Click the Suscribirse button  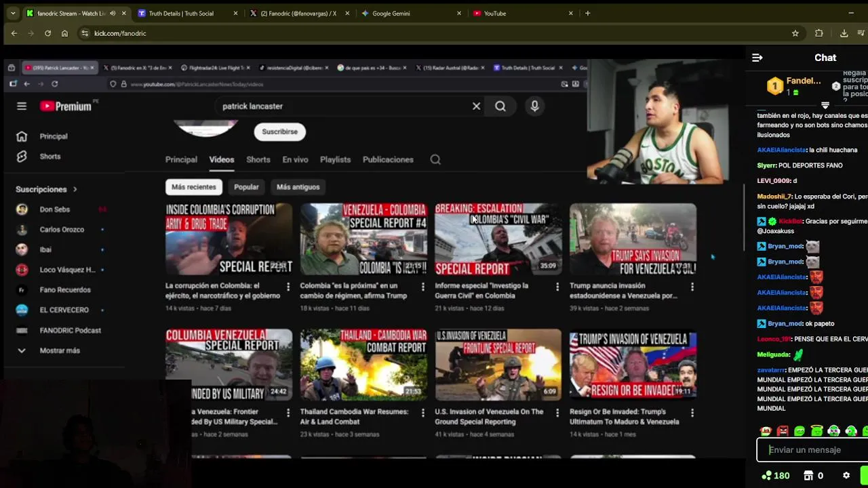click(x=279, y=131)
